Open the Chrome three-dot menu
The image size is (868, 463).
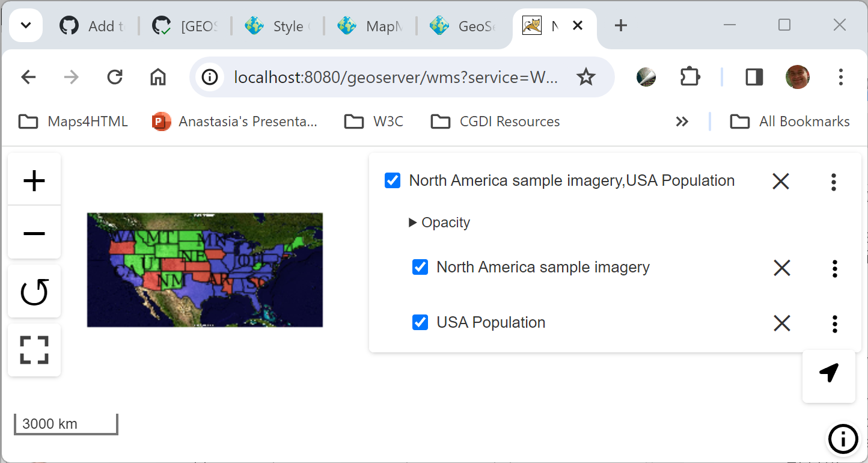(840, 77)
